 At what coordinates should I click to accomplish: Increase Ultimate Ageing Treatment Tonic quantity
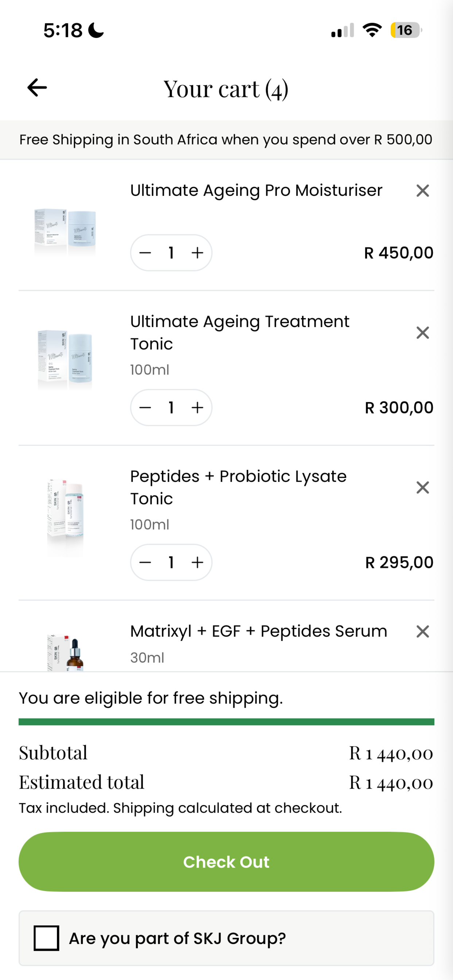click(x=197, y=408)
